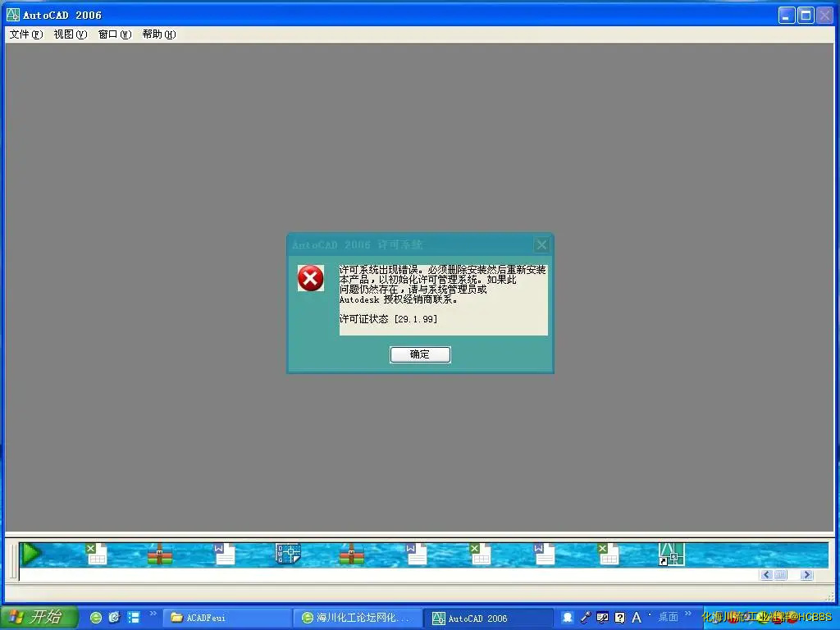The height and width of the screenshot is (630, 840).
Task: Select the DWG drawing file icon
Action: coord(288,554)
